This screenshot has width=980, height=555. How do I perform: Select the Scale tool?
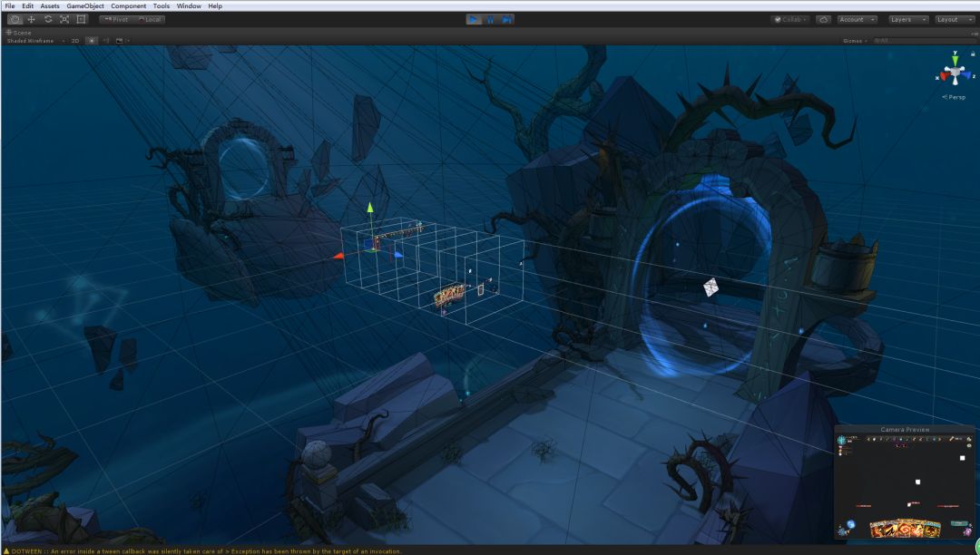pyautogui.click(x=64, y=19)
